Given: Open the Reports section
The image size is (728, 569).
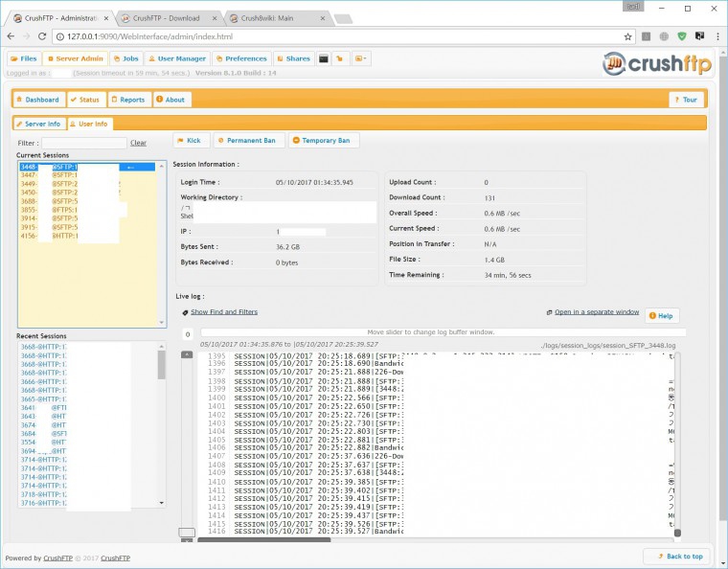Looking at the screenshot, I should [x=128, y=100].
